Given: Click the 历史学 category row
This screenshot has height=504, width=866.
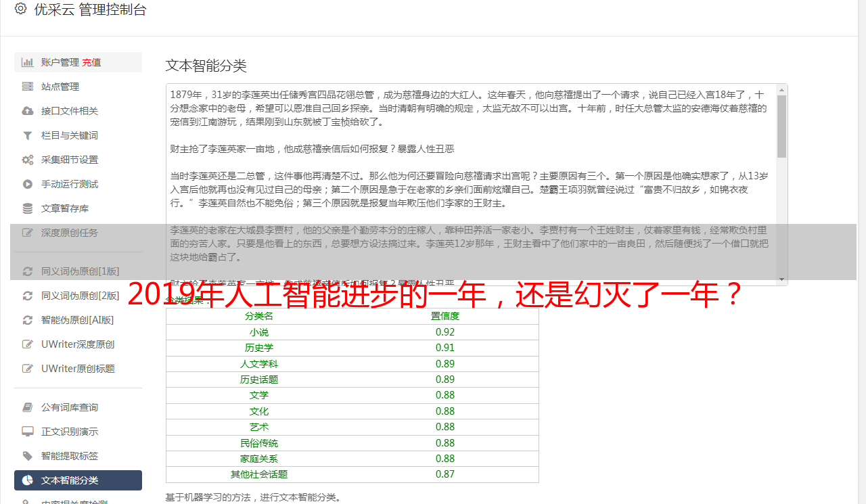Looking at the screenshot, I should pyautogui.click(x=352, y=348).
